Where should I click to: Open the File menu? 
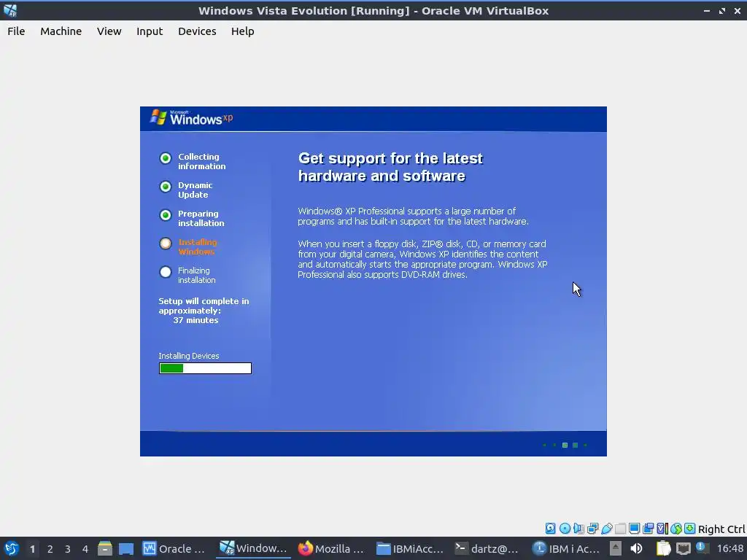click(x=16, y=31)
